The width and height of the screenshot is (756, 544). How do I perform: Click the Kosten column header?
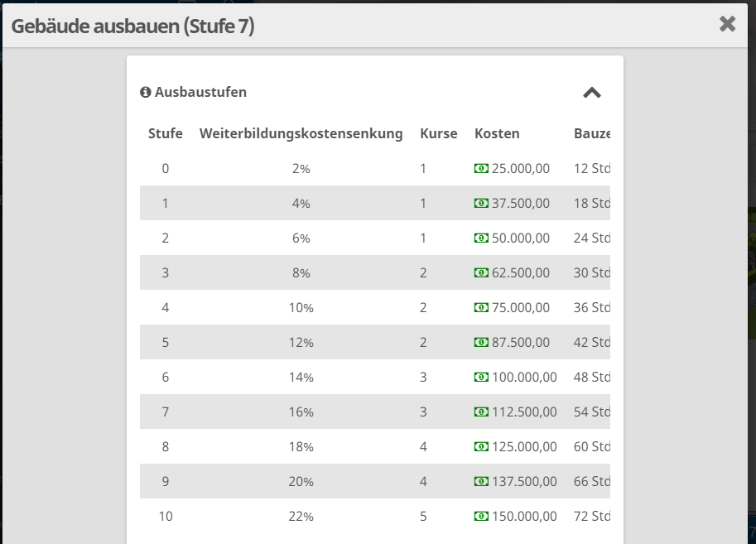point(497,133)
